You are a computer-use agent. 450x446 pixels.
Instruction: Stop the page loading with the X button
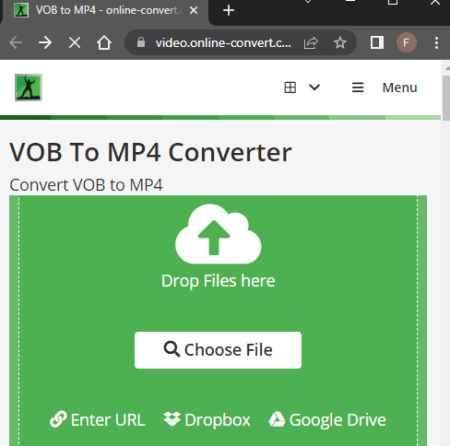point(74,43)
